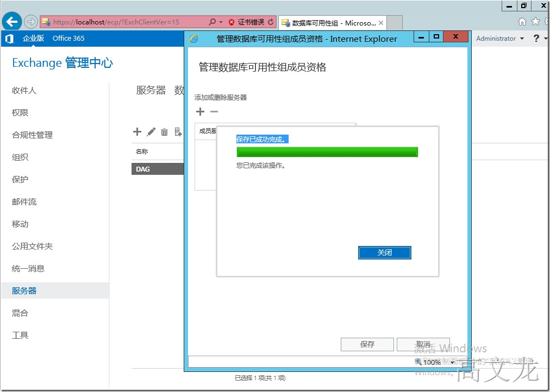Open 收件人 in the left navigation
This screenshot has height=392, width=550.
(x=24, y=90)
